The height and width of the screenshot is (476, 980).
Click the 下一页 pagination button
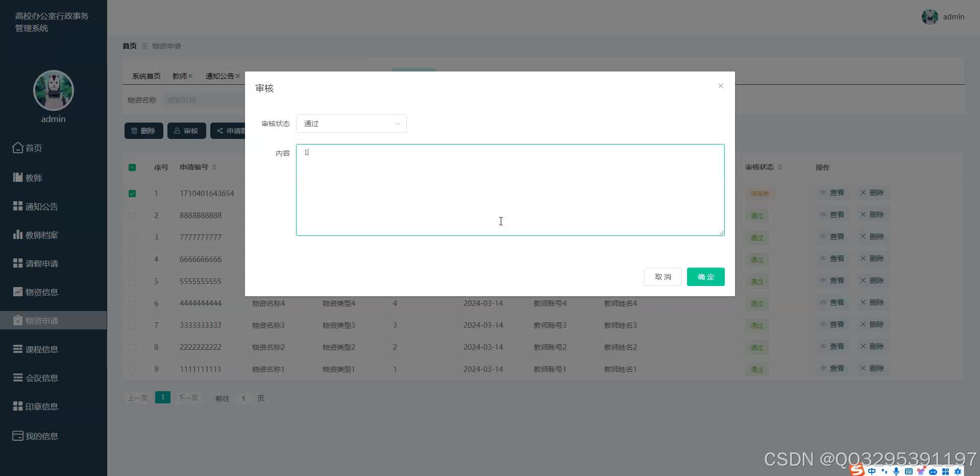[x=188, y=398]
